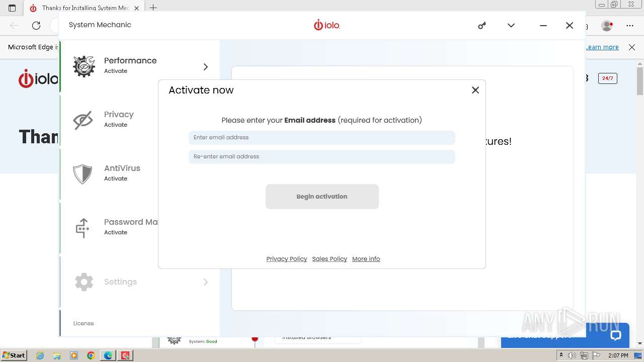Open the Privacy Policy link
Viewport: 644px width, 362px height.
coord(287,259)
